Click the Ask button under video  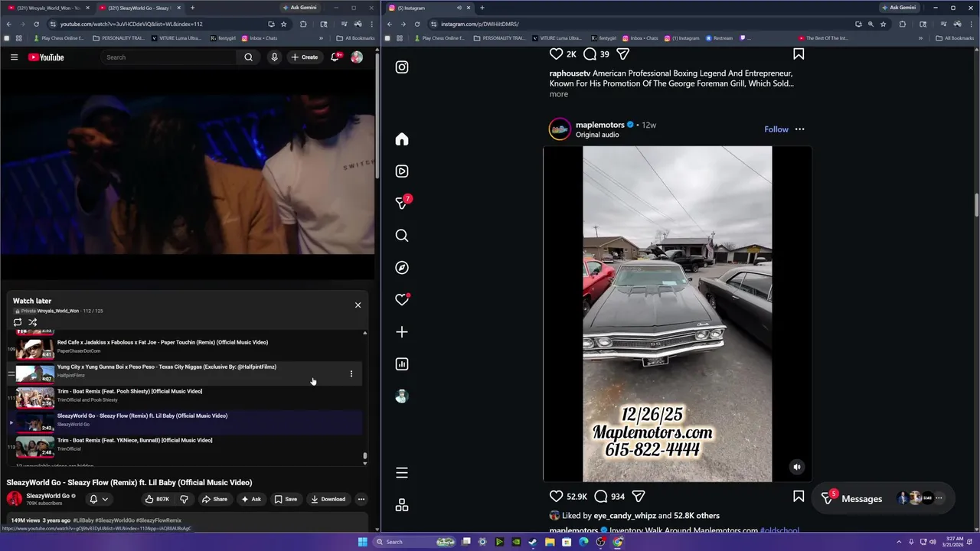pyautogui.click(x=251, y=499)
